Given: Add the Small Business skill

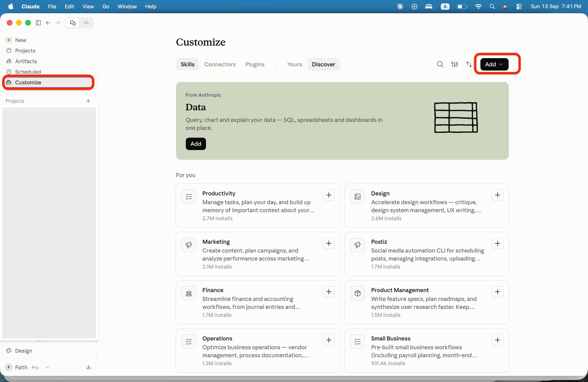Looking at the screenshot, I should coord(497,340).
